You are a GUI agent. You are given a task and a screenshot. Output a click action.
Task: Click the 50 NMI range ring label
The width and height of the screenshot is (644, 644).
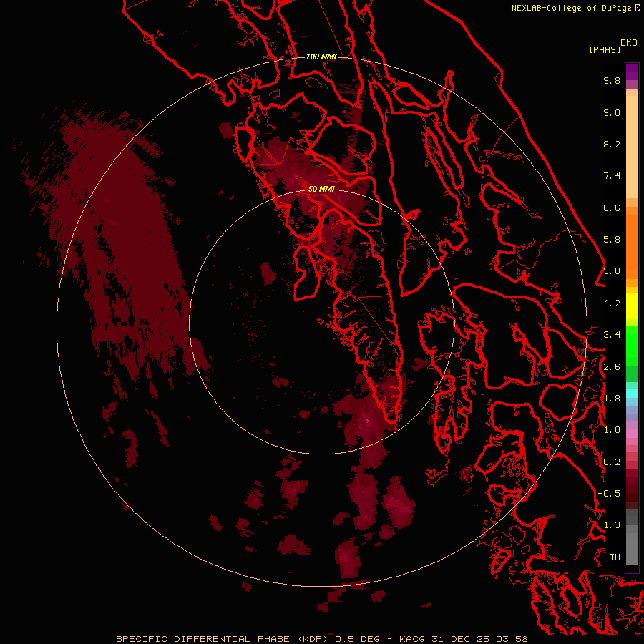(321, 189)
